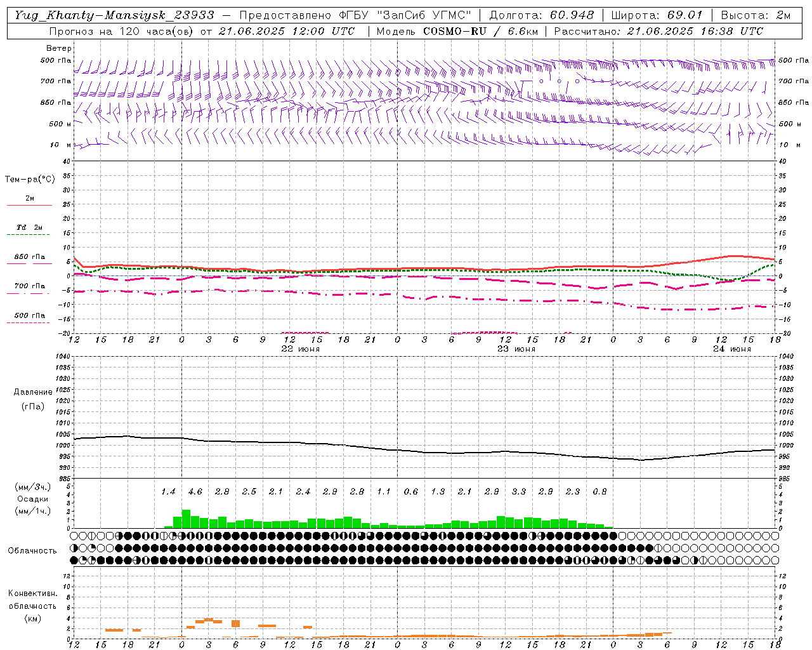Select the 500 гПа temperature legend entry

tap(30, 315)
